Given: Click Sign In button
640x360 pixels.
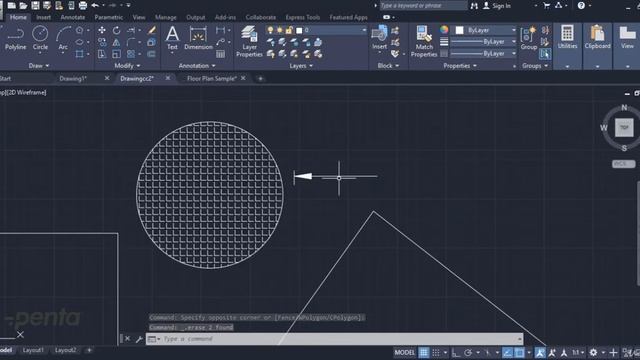Looking at the screenshot, I should click(497, 6).
